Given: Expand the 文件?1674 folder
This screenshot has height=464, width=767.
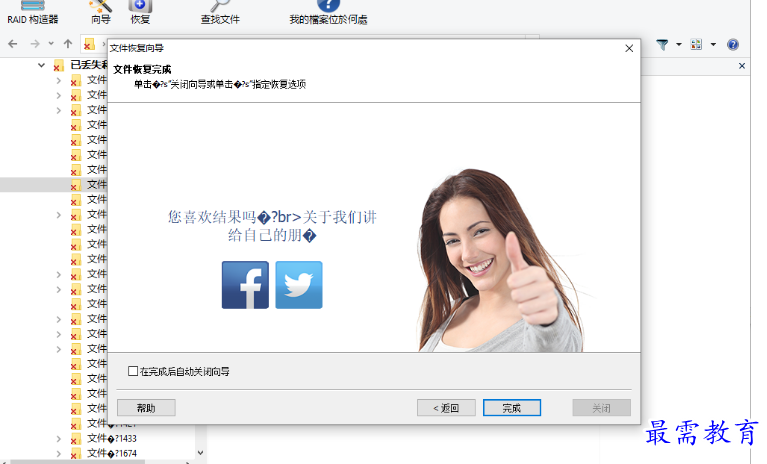Looking at the screenshot, I should point(59,453).
